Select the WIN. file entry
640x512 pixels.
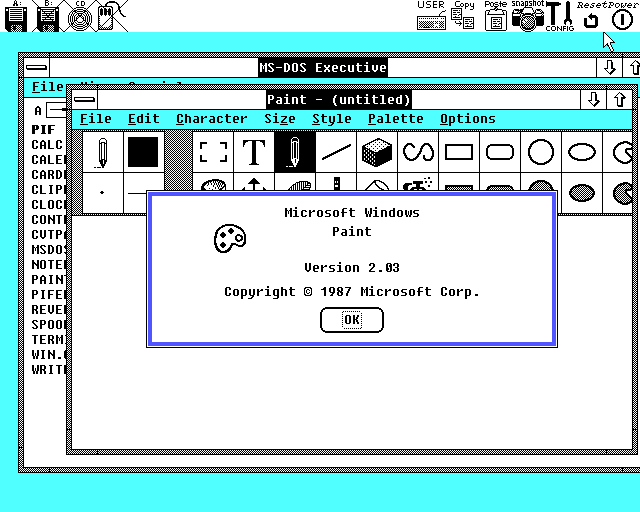click(49, 354)
